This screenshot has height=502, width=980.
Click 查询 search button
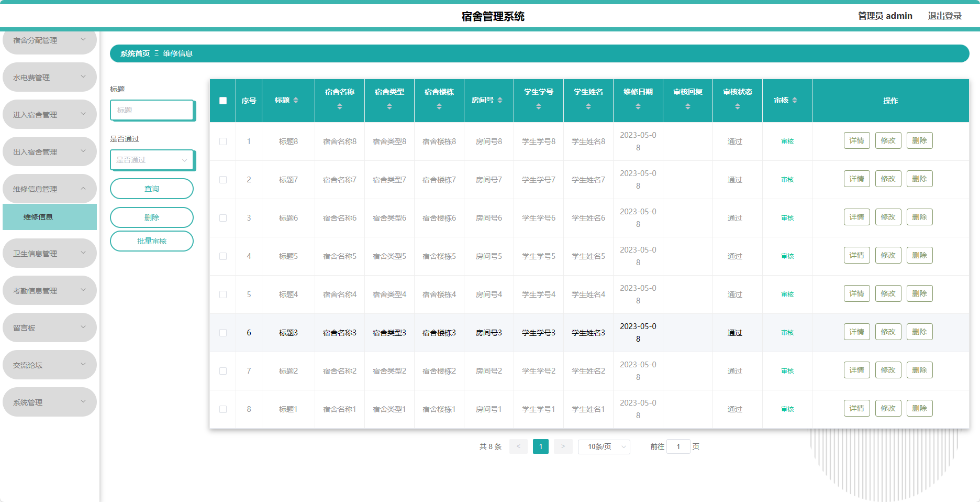tap(152, 189)
